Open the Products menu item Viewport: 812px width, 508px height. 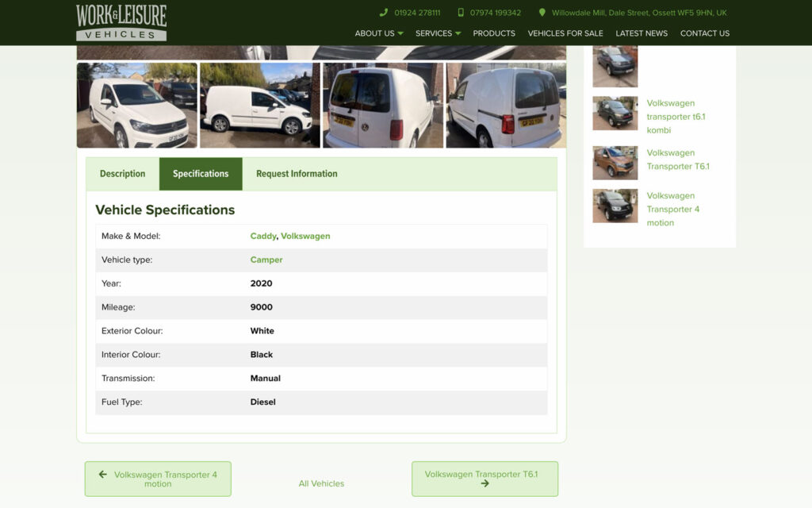(493, 33)
